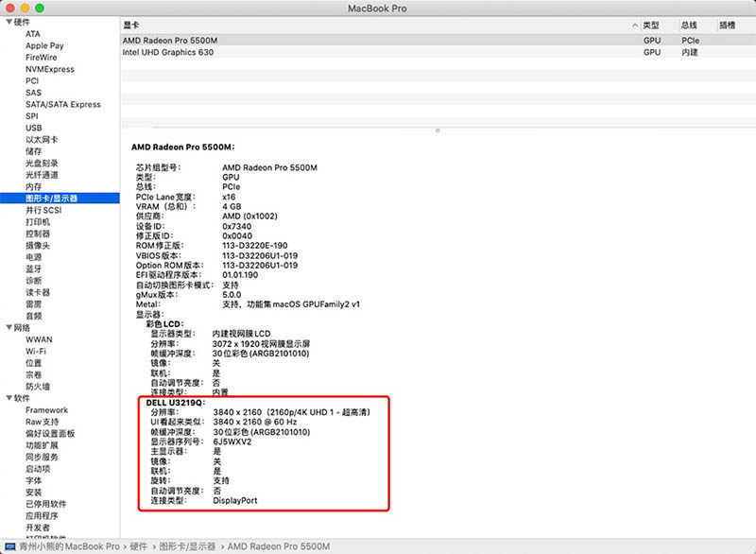
Task: Collapse the 网络 section triangle
Action: tap(9, 327)
